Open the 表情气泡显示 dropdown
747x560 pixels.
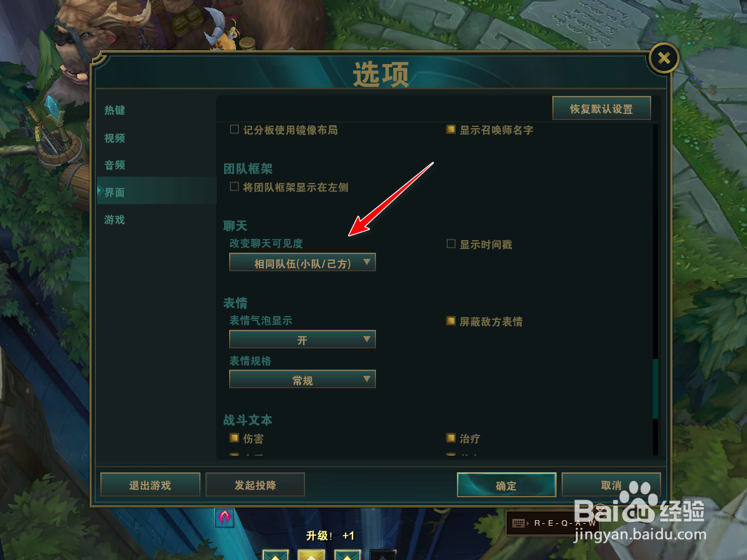(303, 340)
